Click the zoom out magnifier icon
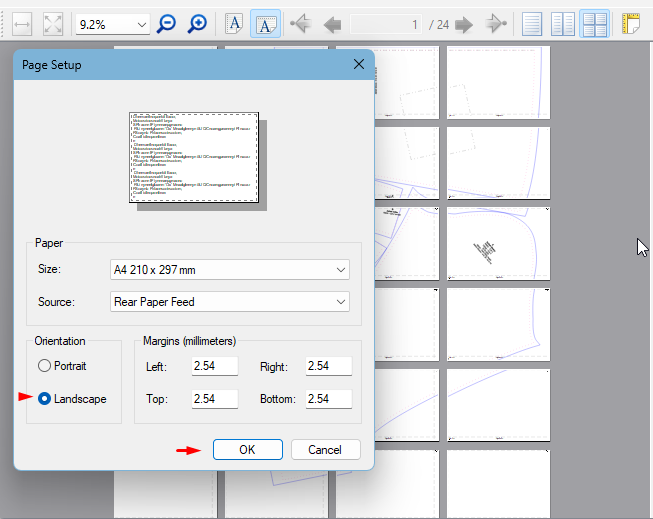The width and height of the screenshot is (653, 519). tap(167, 24)
